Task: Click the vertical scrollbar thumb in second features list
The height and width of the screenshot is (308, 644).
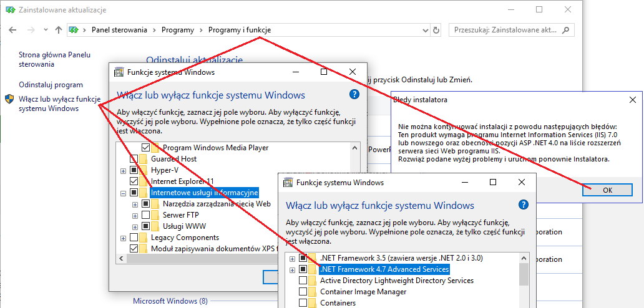Action: tap(524, 274)
